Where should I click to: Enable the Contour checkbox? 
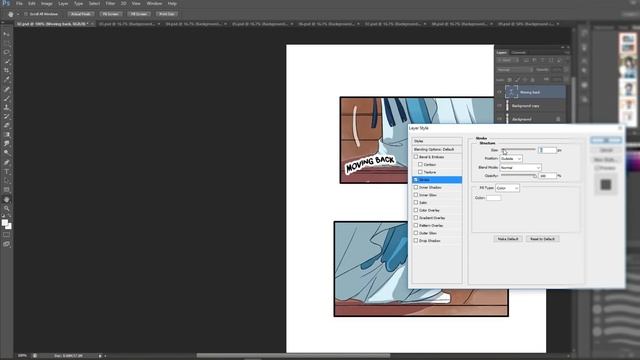(420, 164)
